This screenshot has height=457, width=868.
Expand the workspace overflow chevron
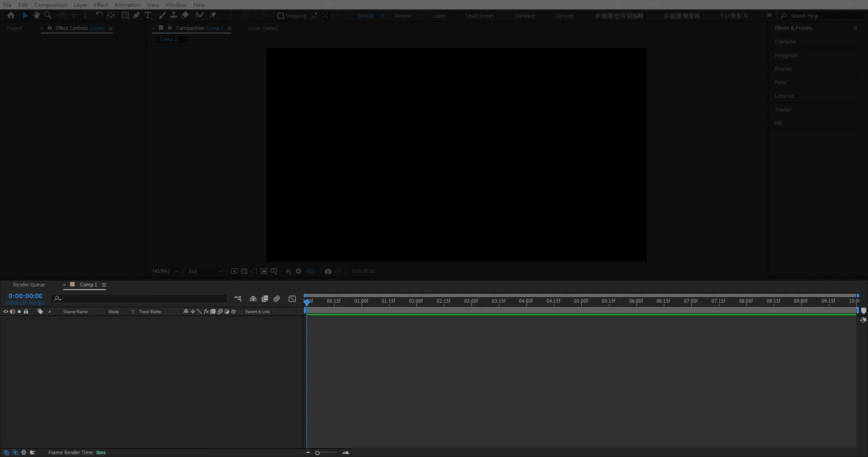(x=769, y=15)
